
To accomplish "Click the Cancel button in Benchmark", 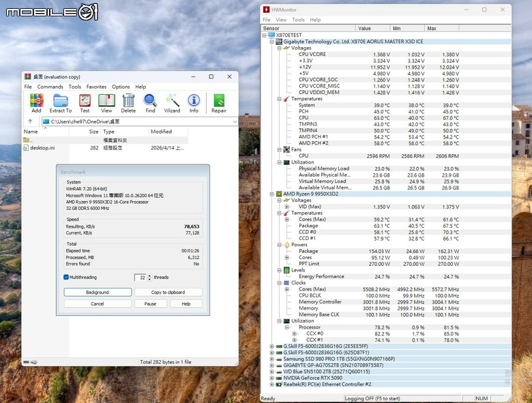I will [x=98, y=303].
